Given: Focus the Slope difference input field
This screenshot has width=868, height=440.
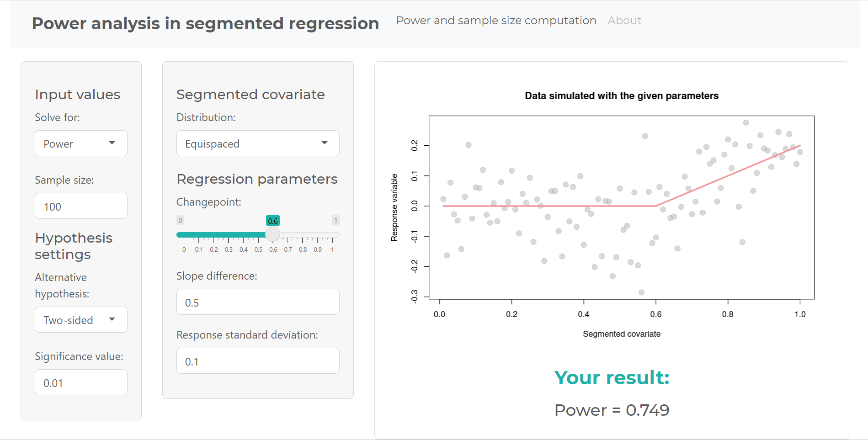Looking at the screenshot, I should click(x=258, y=302).
